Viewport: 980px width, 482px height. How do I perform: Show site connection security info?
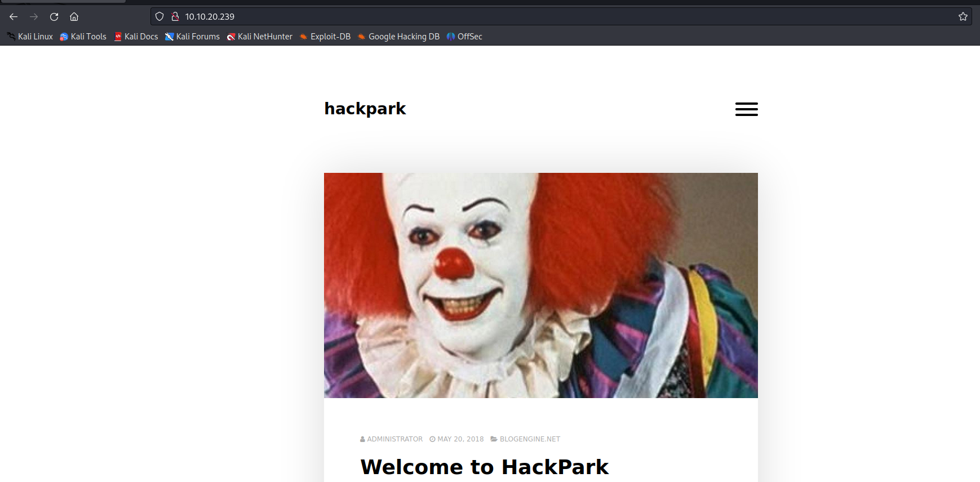(175, 17)
